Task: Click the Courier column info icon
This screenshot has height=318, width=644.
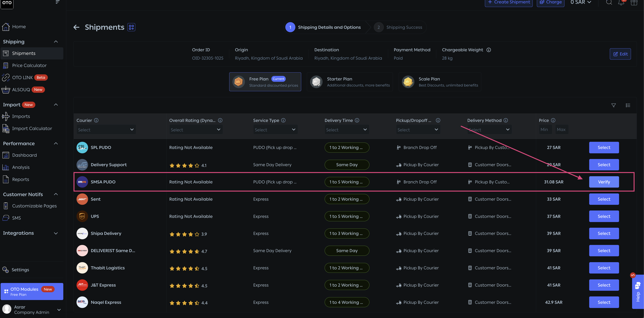Action: (96, 120)
